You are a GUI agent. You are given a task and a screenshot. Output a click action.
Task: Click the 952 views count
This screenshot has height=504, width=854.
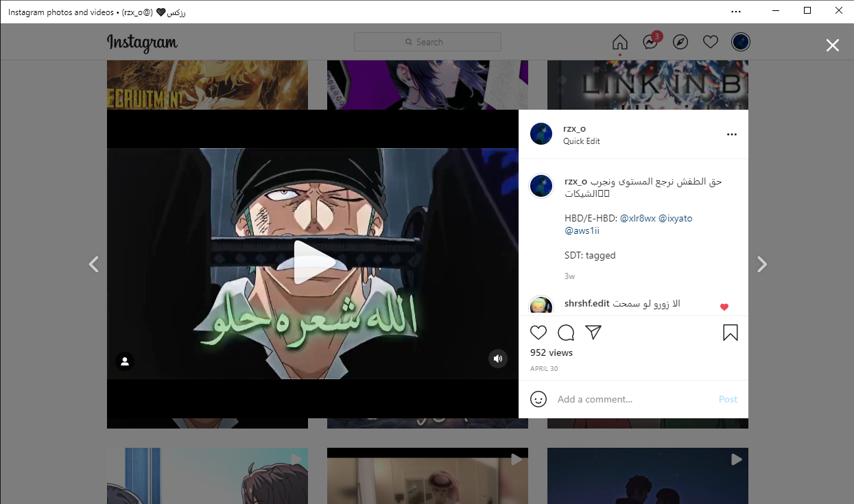tap(551, 352)
